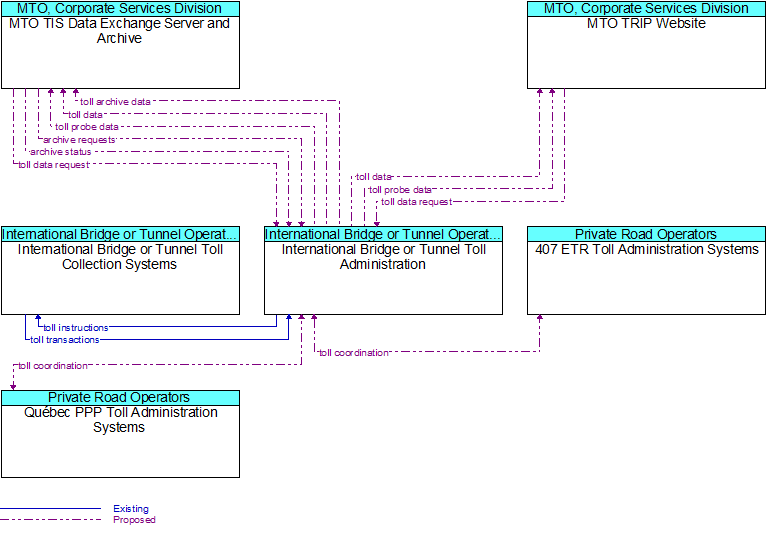Select International Bridge or Tunnel Toll Collection Systems
775x537 pixels.
[x=120, y=270]
